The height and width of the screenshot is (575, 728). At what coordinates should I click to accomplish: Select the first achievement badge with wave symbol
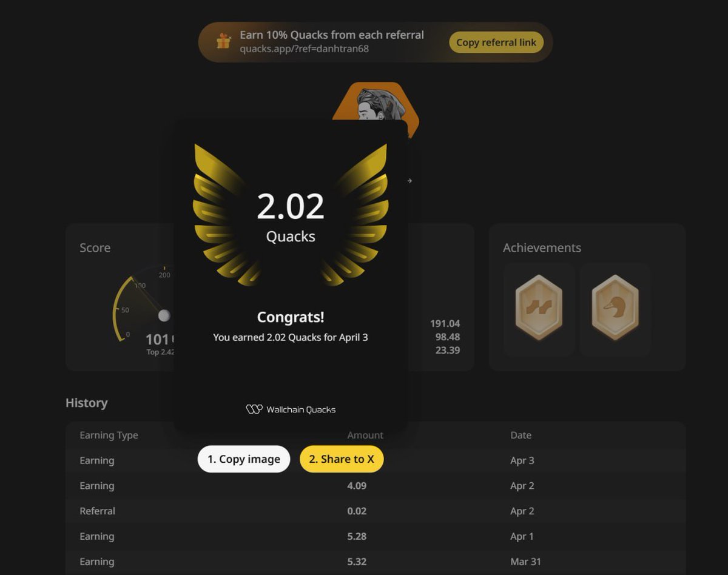(539, 307)
